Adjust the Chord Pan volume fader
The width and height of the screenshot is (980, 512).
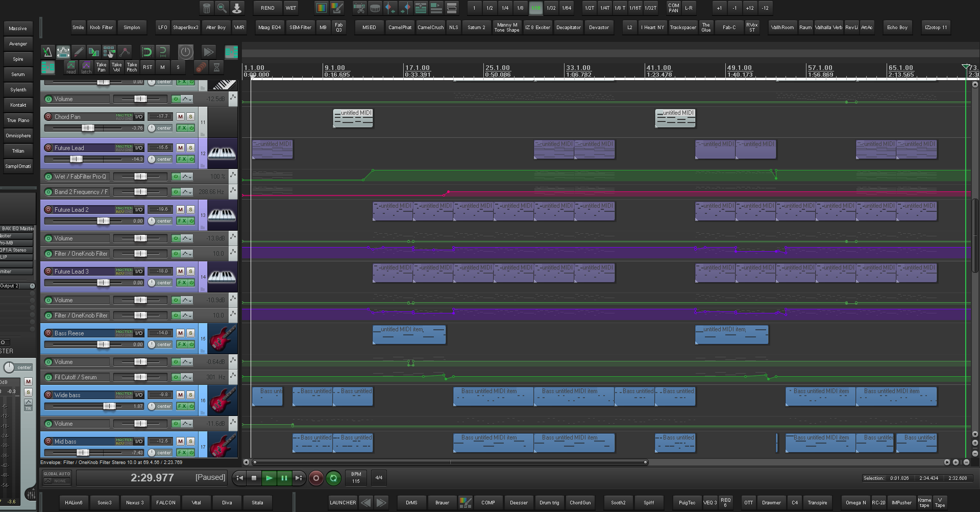point(88,128)
